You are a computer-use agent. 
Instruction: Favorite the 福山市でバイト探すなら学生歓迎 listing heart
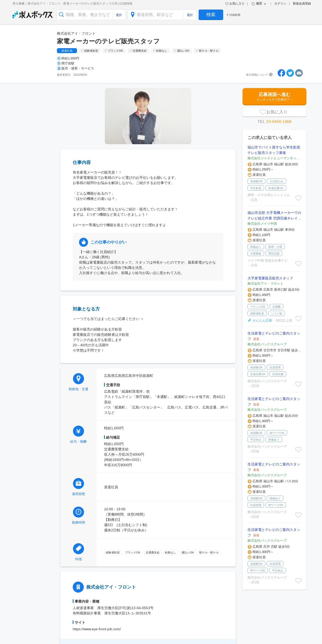click(x=298, y=198)
